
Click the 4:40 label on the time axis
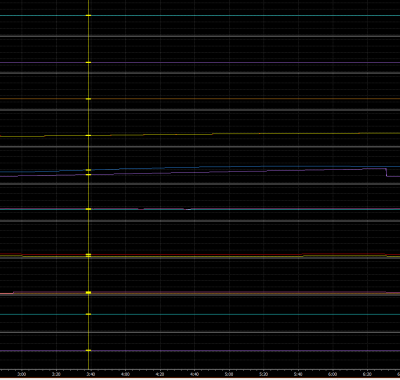194,374
